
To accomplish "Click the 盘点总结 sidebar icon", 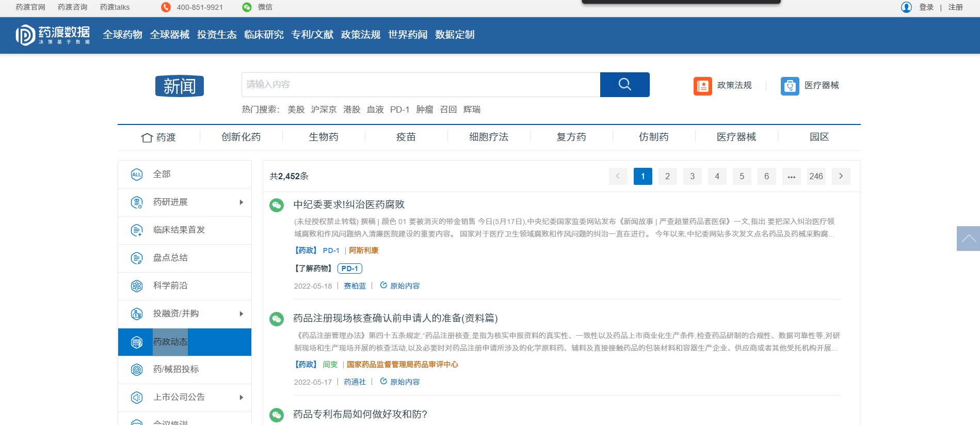I will pos(136,258).
